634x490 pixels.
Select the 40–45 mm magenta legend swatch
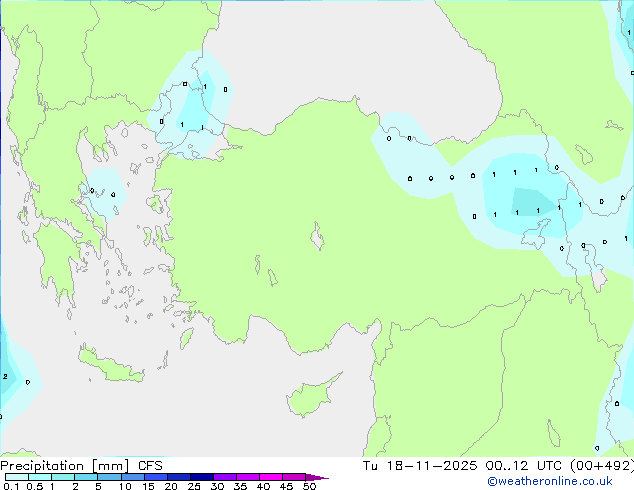pos(271,477)
